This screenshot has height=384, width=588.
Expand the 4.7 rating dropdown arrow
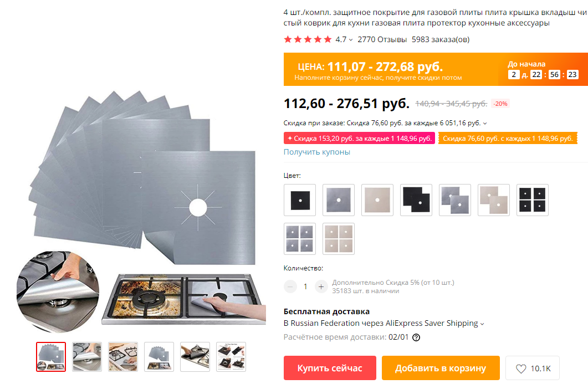(351, 40)
